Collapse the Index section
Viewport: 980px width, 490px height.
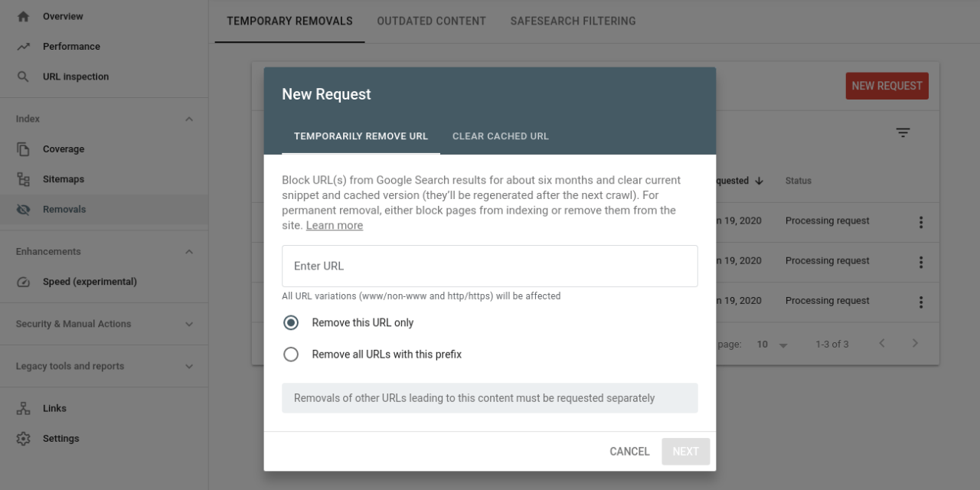(x=189, y=119)
